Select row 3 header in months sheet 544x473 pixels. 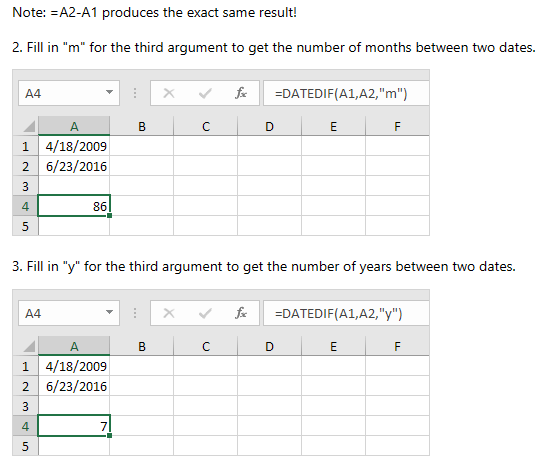coord(25,186)
